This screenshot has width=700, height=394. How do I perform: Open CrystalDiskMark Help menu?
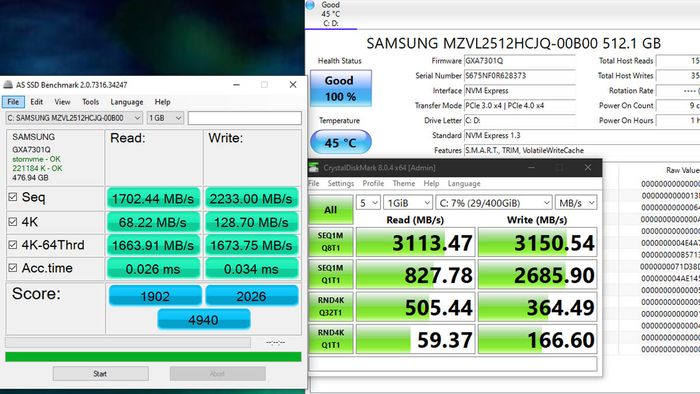[431, 183]
